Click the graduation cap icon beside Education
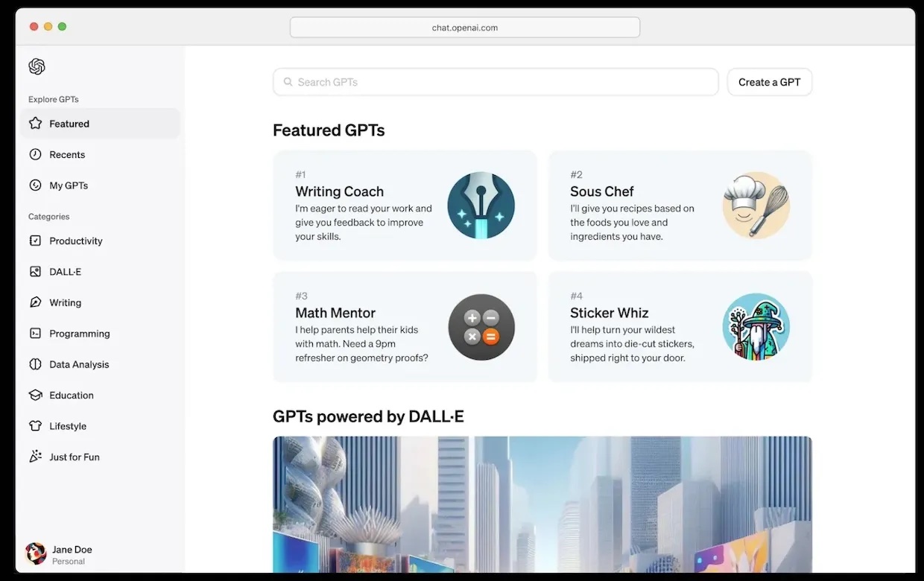924x581 pixels. (35, 396)
